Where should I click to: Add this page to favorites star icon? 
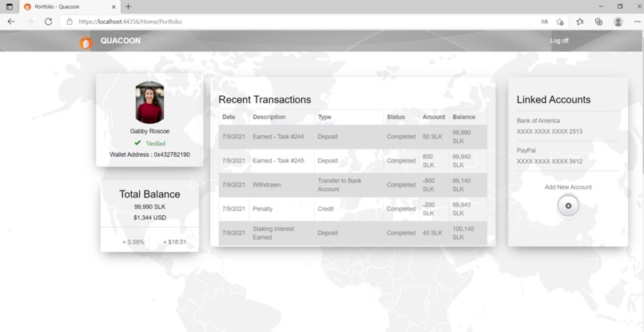coord(559,22)
